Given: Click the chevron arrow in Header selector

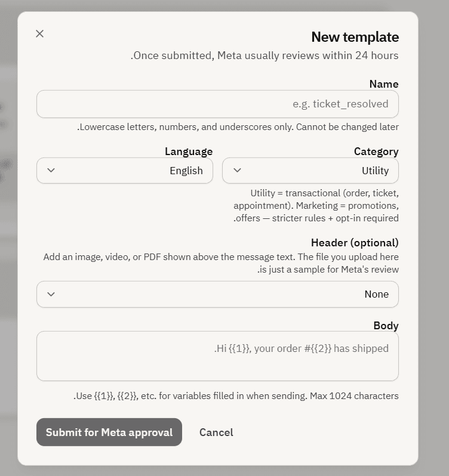Looking at the screenshot, I should pyautogui.click(x=51, y=294).
